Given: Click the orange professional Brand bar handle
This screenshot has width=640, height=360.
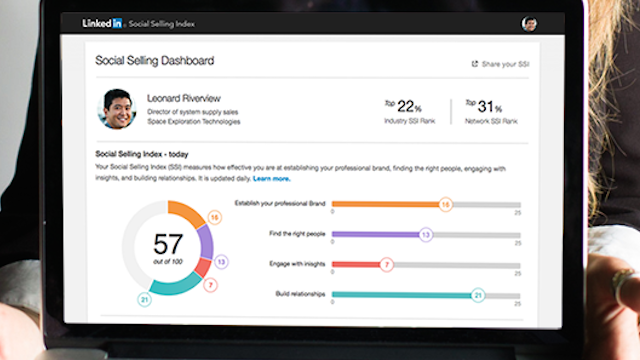Looking at the screenshot, I should click(x=446, y=204).
